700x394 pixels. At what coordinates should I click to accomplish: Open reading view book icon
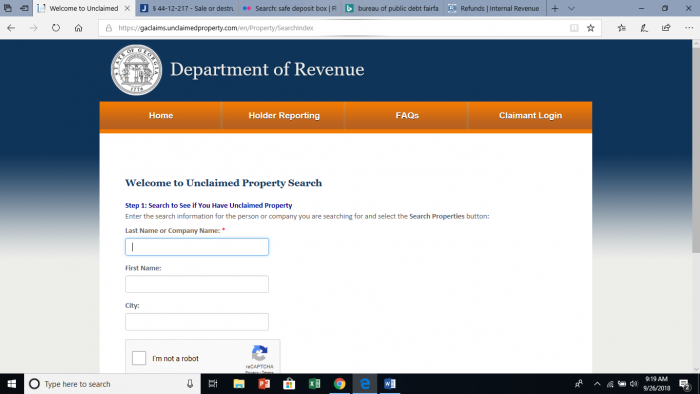click(x=574, y=28)
